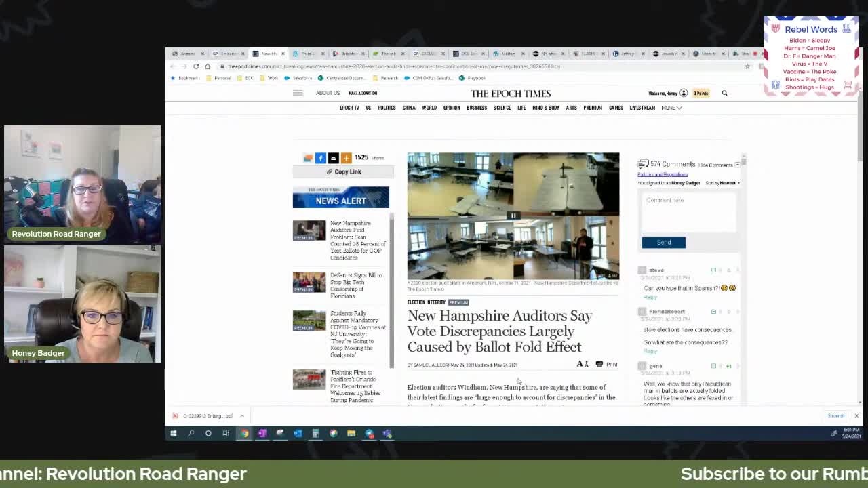Open Outlook from the taskbar

298,434
